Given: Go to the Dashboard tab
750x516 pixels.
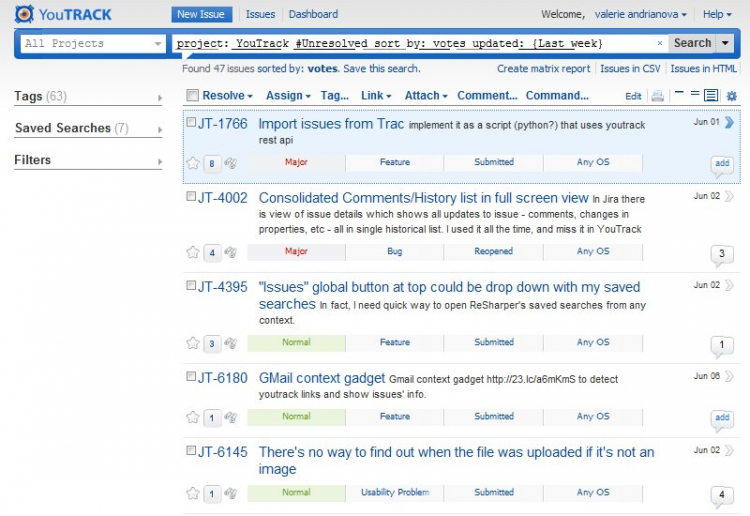Looking at the screenshot, I should point(313,14).
